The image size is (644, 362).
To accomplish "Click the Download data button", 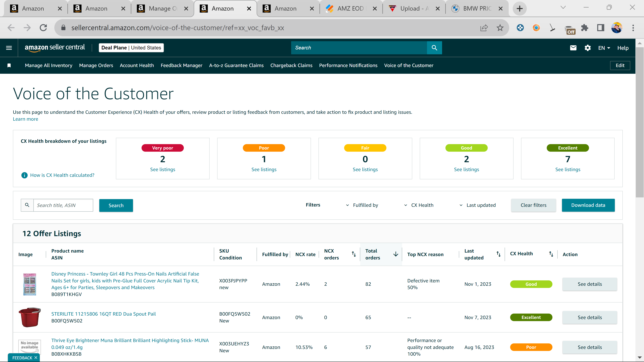I will pyautogui.click(x=588, y=205).
